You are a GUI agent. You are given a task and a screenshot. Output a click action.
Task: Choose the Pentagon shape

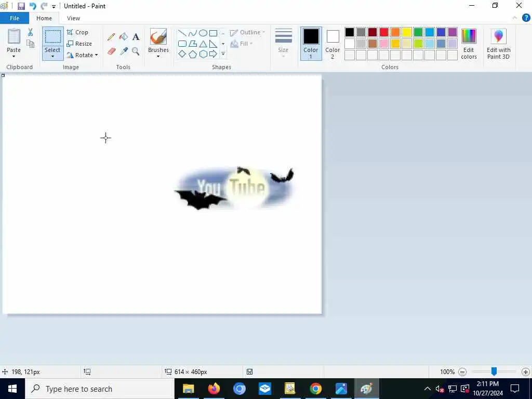point(192,54)
